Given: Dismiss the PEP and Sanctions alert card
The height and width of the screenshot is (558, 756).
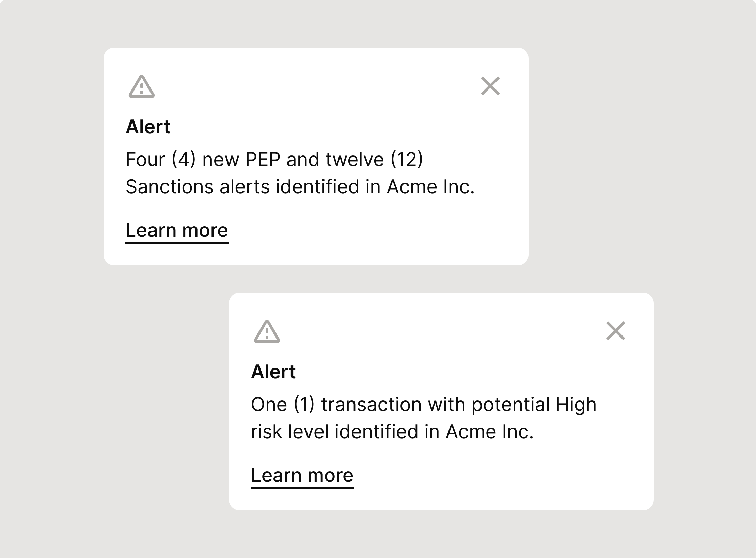Looking at the screenshot, I should 490,86.
